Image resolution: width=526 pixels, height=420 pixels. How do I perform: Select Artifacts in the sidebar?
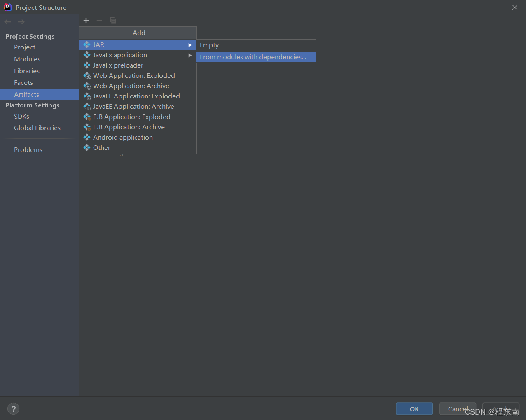pos(39,94)
